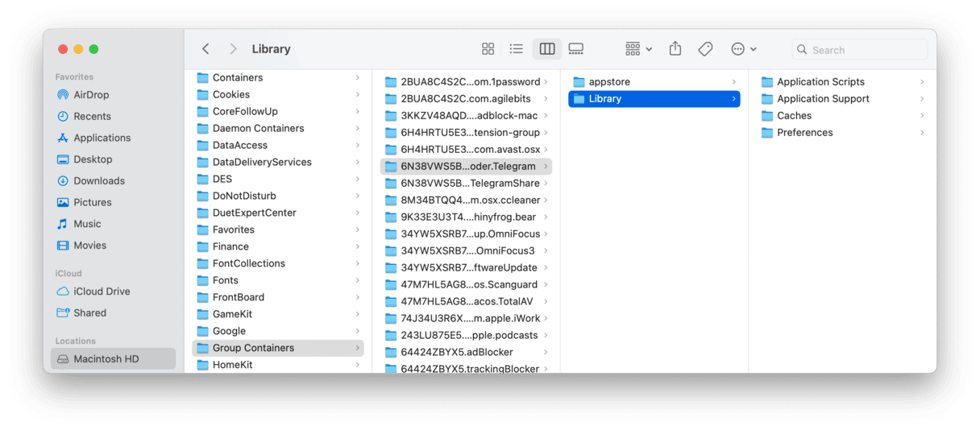The width and height of the screenshot is (980, 430).
Task: Click the Edit Tags toolbar icon
Action: [x=705, y=49]
